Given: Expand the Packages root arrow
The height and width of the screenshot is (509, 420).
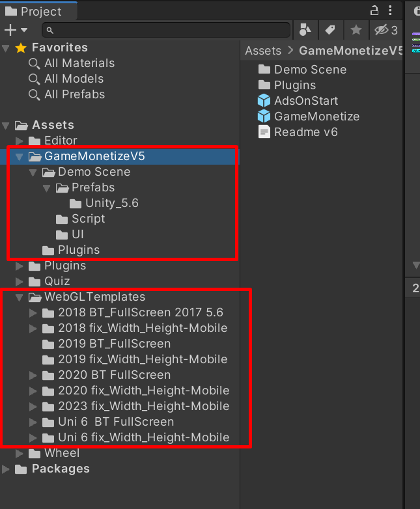Looking at the screenshot, I should pos(6,469).
